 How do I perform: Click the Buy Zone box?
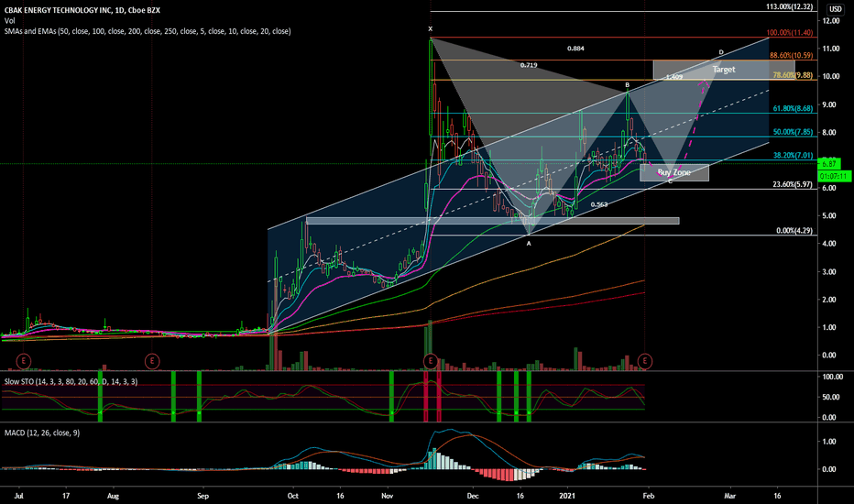[x=674, y=172]
